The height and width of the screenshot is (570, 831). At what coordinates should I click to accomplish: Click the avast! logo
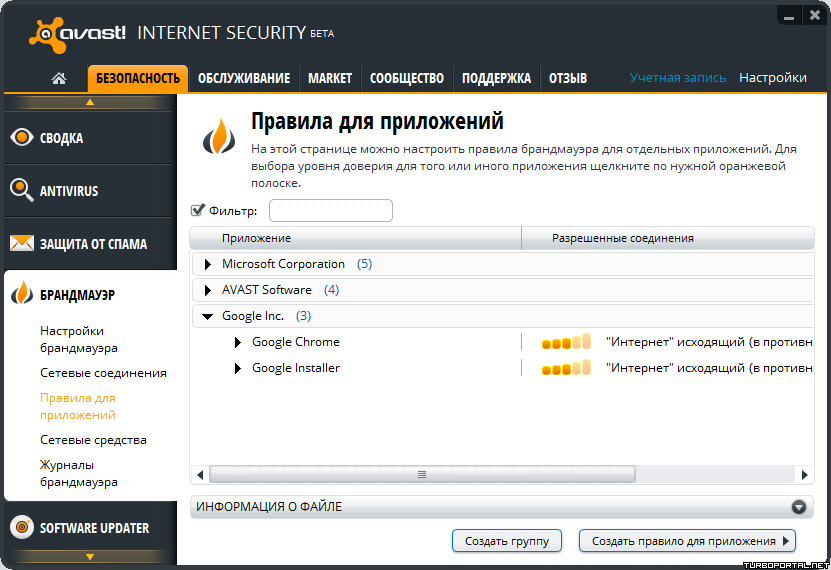(x=77, y=34)
